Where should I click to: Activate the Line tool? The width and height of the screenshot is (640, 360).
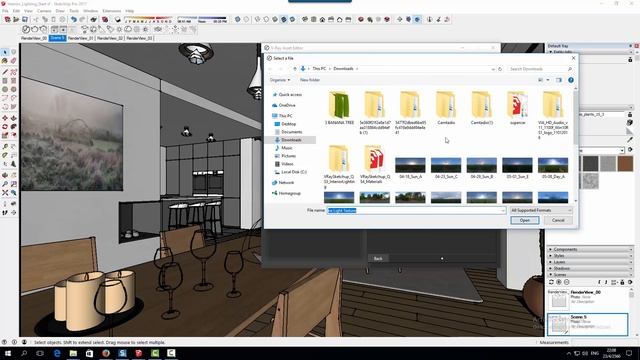(x=5, y=72)
